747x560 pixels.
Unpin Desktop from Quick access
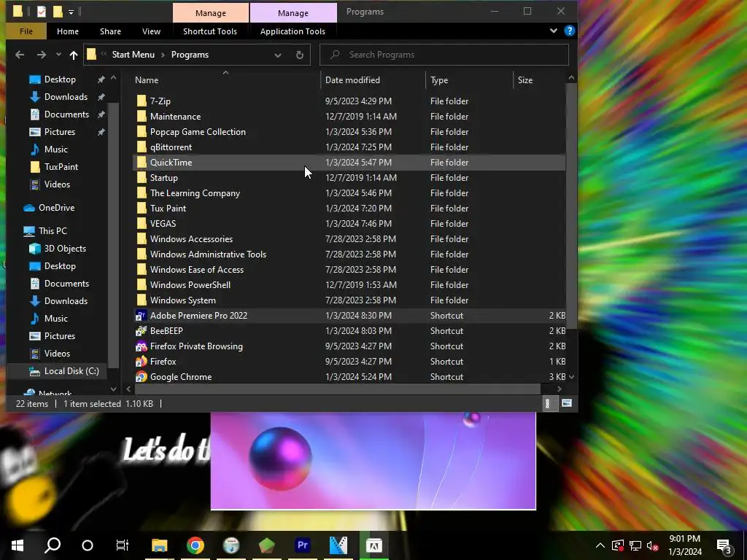101,79
